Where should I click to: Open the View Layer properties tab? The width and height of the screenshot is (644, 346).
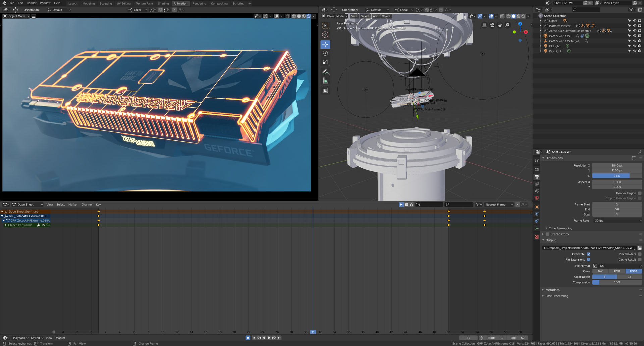[x=537, y=184]
